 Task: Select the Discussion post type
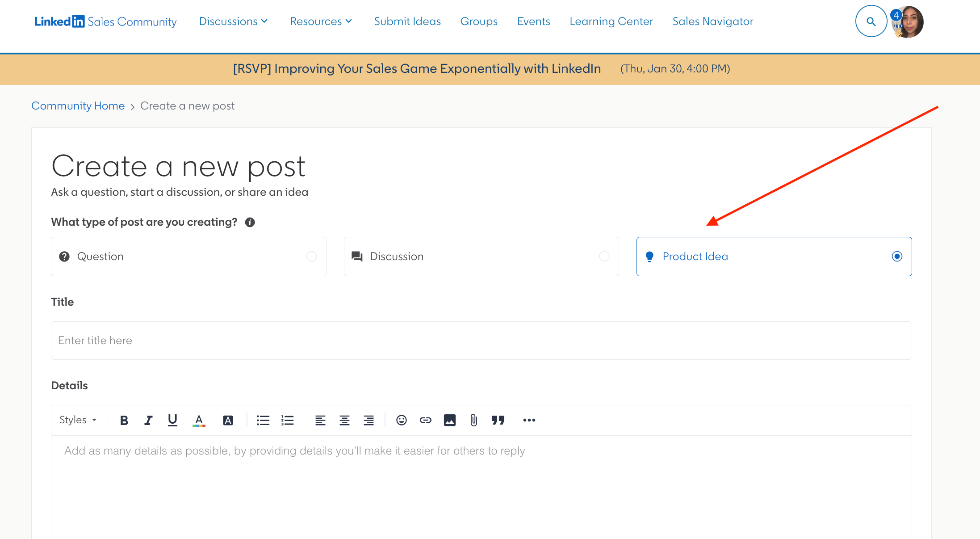(482, 257)
